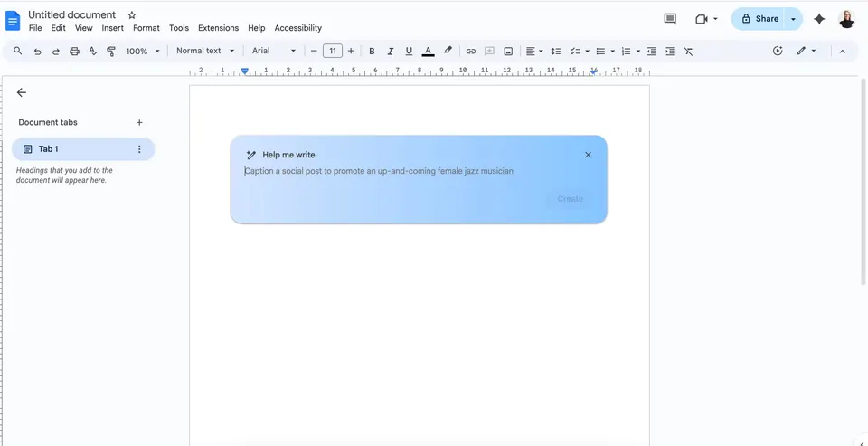The height and width of the screenshot is (446, 868).
Task: Expand bulleted list options arrow
Action: click(613, 51)
